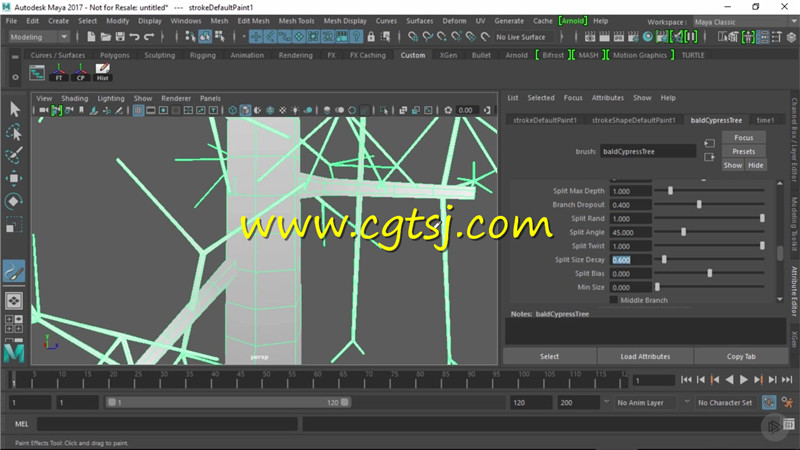This screenshot has width=800, height=450.
Task: Open the viewport Shading menu
Action: [x=74, y=98]
